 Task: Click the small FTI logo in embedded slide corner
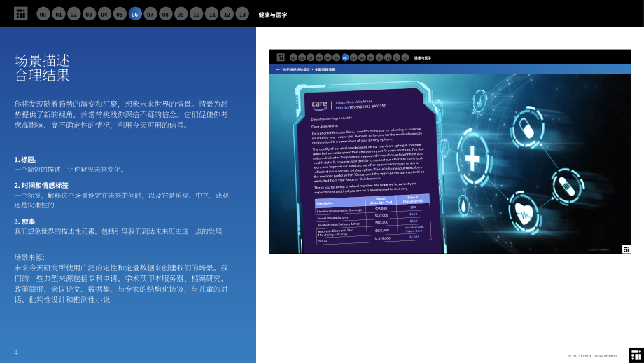coord(626,249)
